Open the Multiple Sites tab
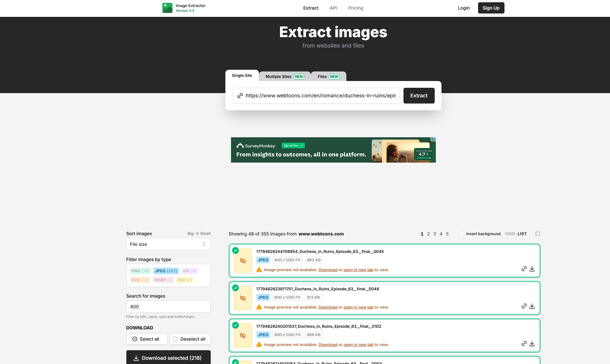Screen dimensions: 610x364 [285, 77]
